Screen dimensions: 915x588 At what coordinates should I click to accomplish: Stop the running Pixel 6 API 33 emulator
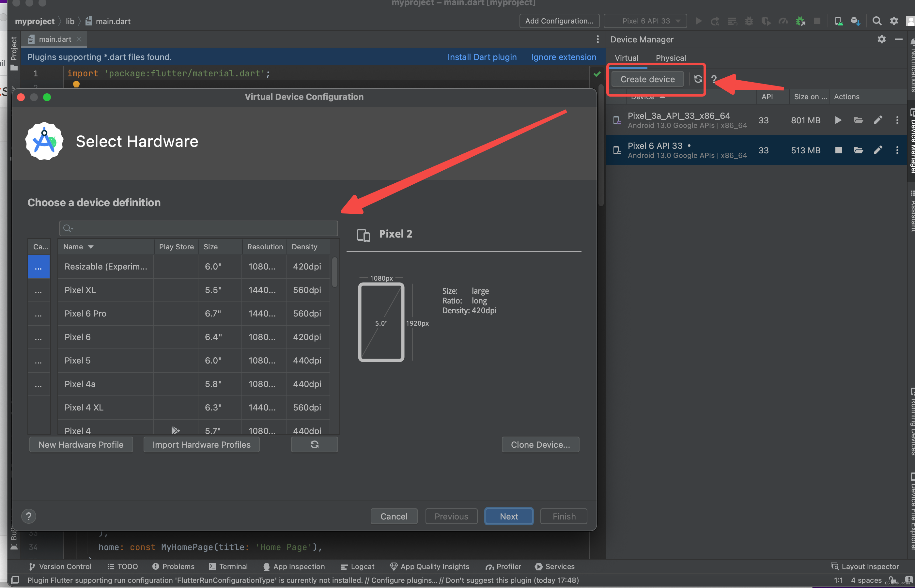[x=838, y=150]
